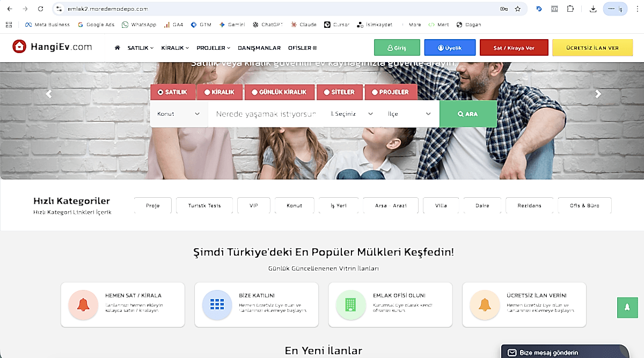Click the DANIŞMANLAR menu item
Image resolution: width=644 pixels, height=358 pixels.
[259, 47]
